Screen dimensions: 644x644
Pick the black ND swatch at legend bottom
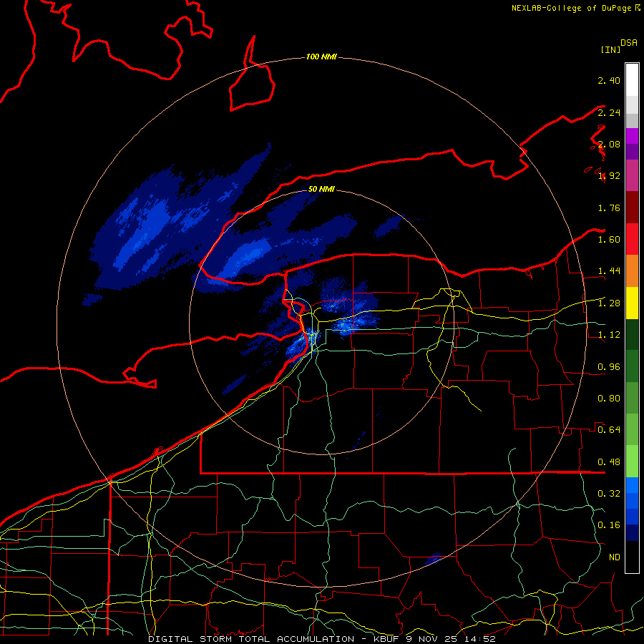point(632,557)
